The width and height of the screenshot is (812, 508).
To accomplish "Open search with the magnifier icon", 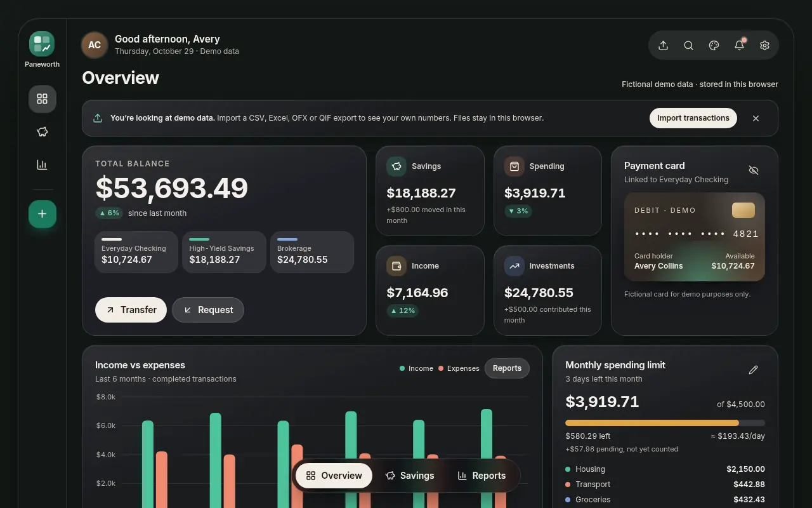I will (x=689, y=45).
